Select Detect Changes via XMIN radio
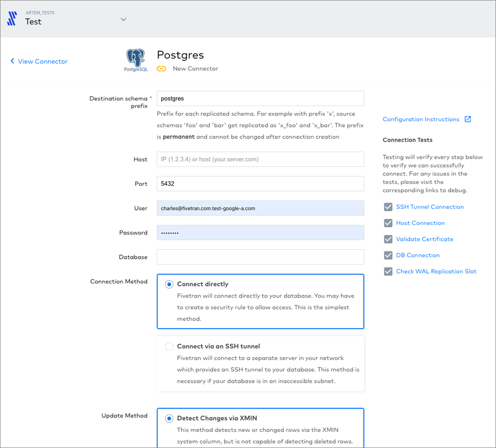Screen dimensions: 496x448 (x=169, y=419)
